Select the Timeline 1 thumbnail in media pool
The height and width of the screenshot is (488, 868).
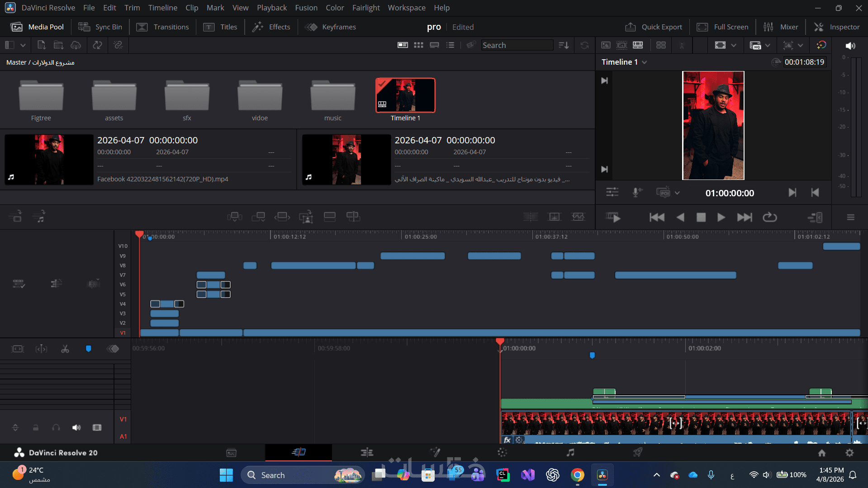[x=405, y=95]
